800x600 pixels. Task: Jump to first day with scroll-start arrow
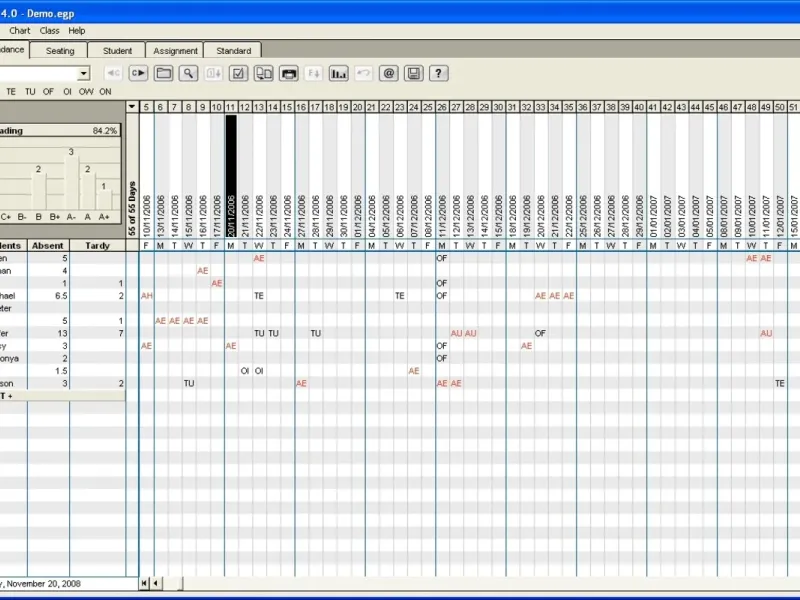pyautogui.click(x=144, y=583)
